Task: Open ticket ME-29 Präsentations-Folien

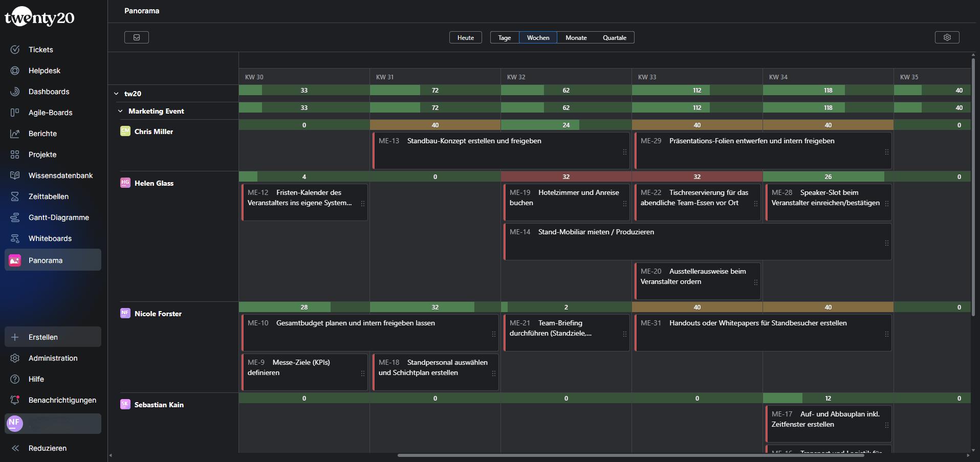Action: (763, 150)
